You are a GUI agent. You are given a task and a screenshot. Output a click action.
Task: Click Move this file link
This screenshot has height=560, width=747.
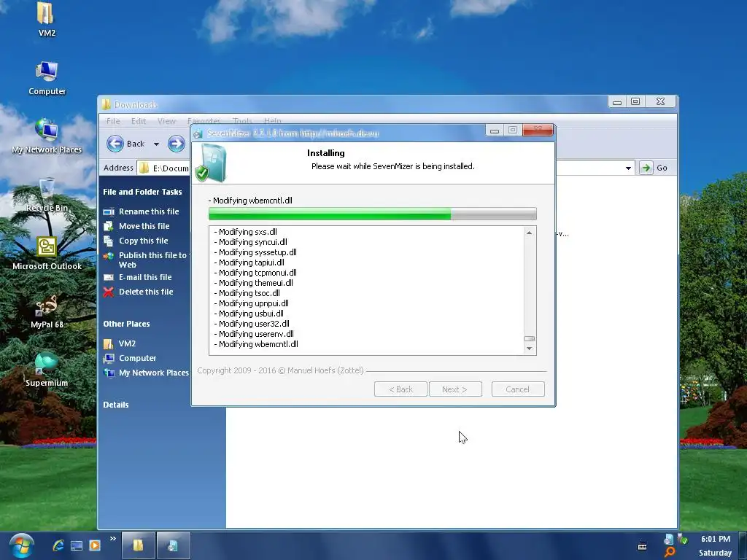click(x=144, y=226)
